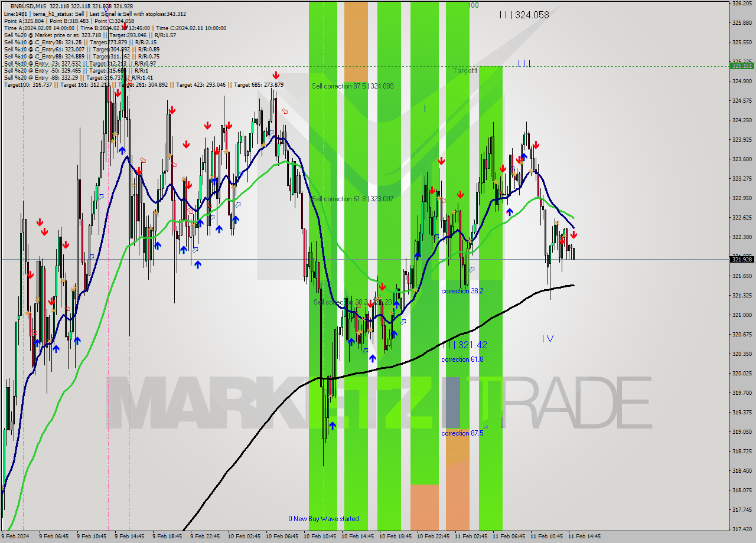Click 'Sell %20 @ Market price' line
The image size is (756, 543).
tap(90, 35)
